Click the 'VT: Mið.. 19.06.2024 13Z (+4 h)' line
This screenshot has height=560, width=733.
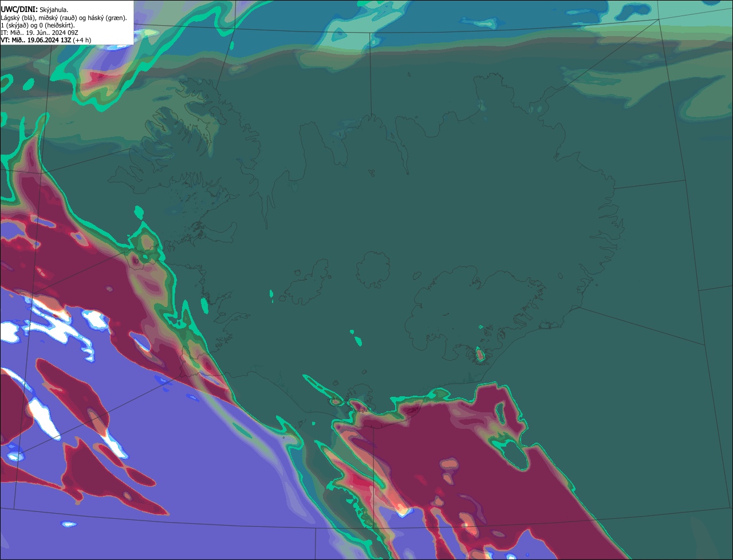pos(46,40)
